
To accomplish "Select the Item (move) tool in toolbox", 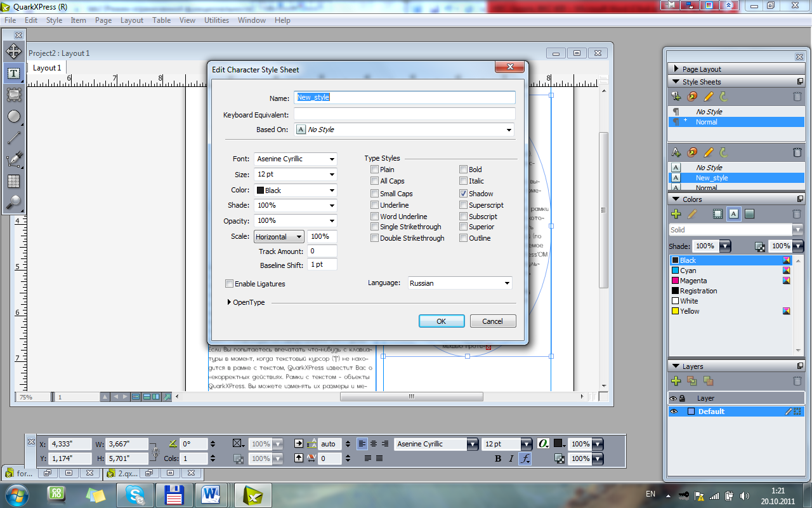I will pyautogui.click(x=13, y=51).
